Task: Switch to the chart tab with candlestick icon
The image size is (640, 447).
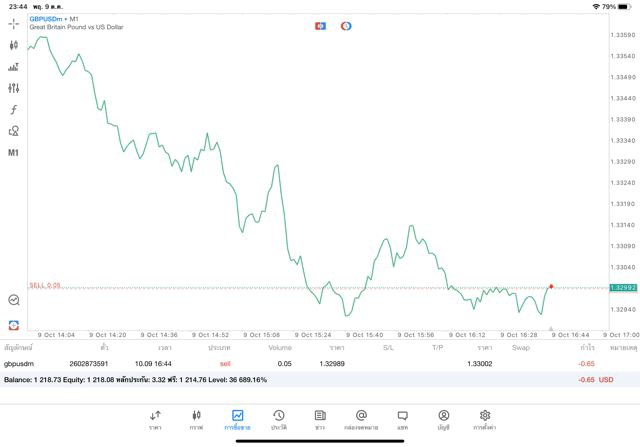Action: (x=196, y=419)
